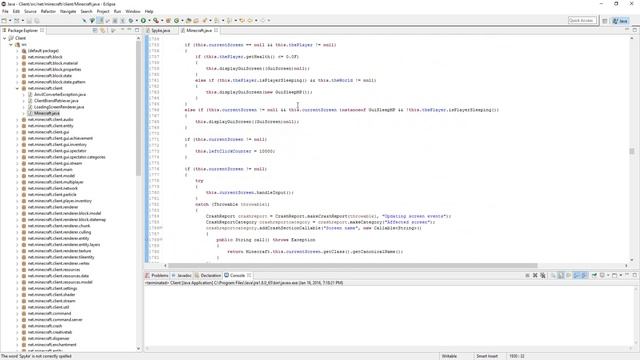Viewport: 640px width, 360px height.
Task: Click the Package Explorer vertical scrollbar thumb
Action: pos(138,108)
